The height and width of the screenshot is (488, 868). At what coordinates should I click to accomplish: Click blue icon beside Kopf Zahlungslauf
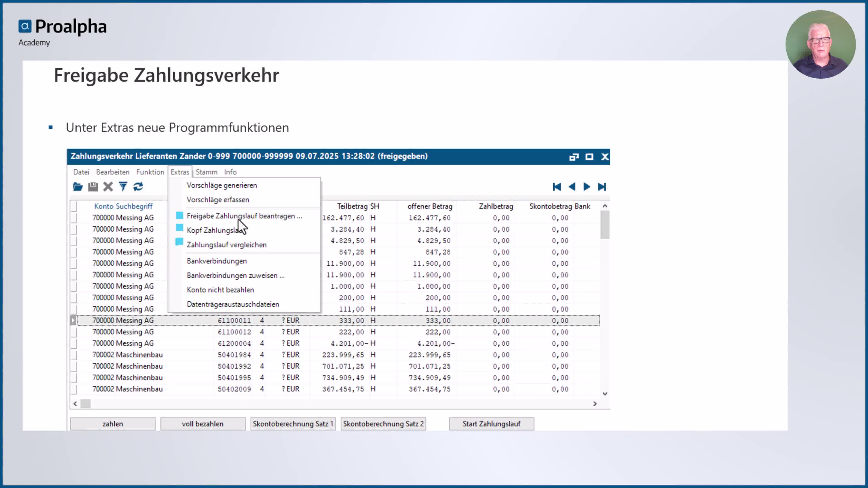click(x=180, y=228)
